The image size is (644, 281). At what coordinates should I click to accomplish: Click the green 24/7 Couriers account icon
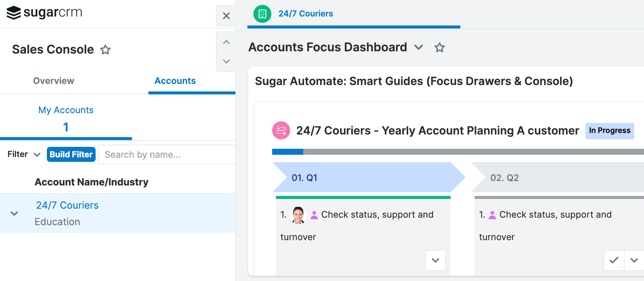(262, 14)
